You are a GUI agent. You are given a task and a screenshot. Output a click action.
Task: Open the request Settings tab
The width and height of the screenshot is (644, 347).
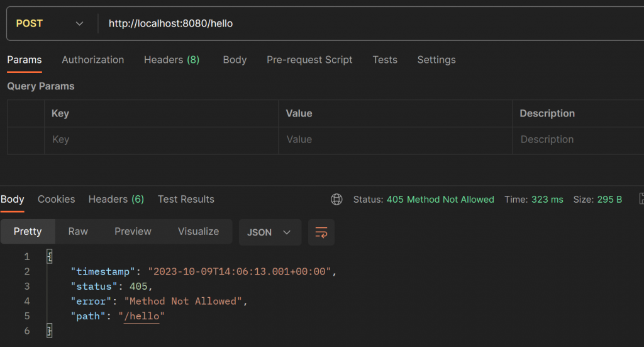click(436, 60)
